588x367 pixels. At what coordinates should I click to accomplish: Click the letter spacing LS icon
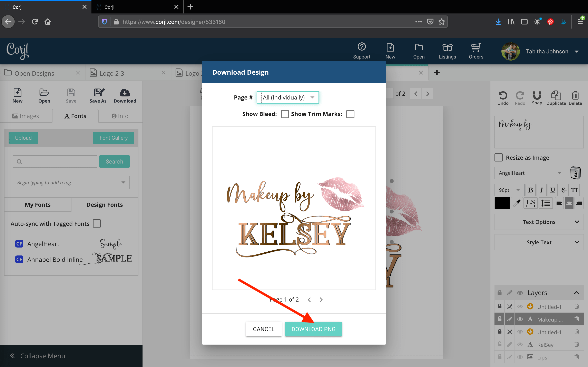(x=530, y=203)
